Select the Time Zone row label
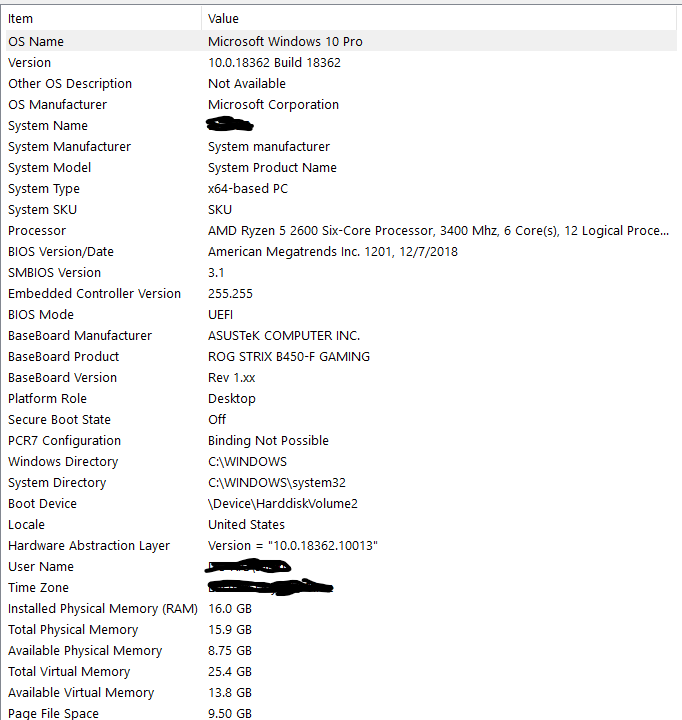Image resolution: width=682 pixels, height=720 pixels. pos(38,588)
